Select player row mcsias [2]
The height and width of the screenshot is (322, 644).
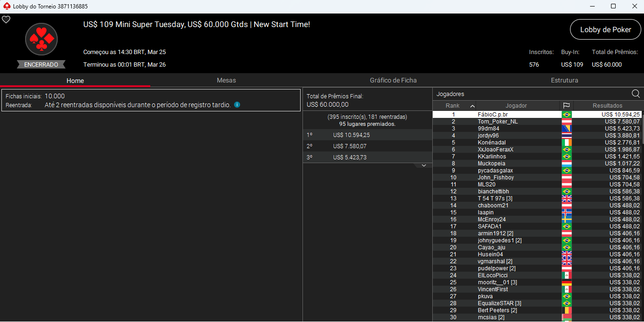[x=537, y=317]
